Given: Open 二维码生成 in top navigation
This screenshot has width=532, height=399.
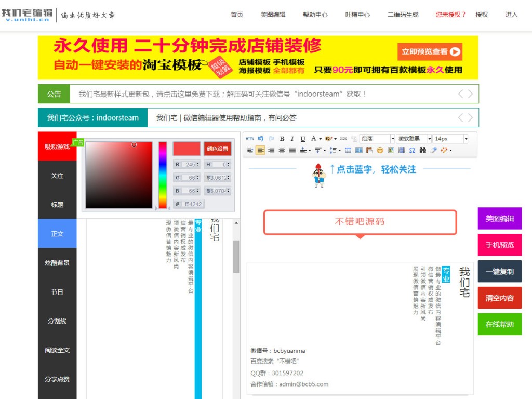Looking at the screenshot, I should 403,15.
